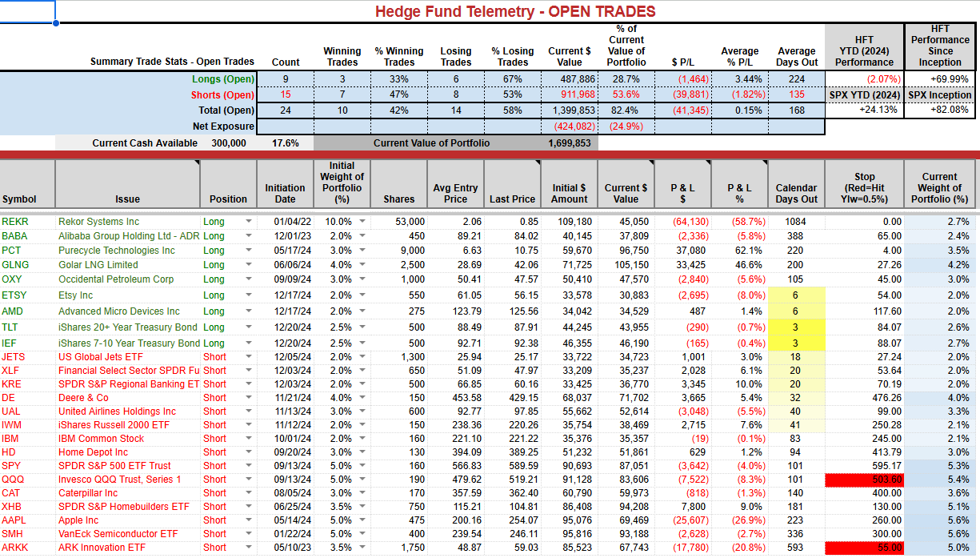Click the selected empty cell in the top-left corner
Viewport: 980px width, 558px height.
point(28,11)
